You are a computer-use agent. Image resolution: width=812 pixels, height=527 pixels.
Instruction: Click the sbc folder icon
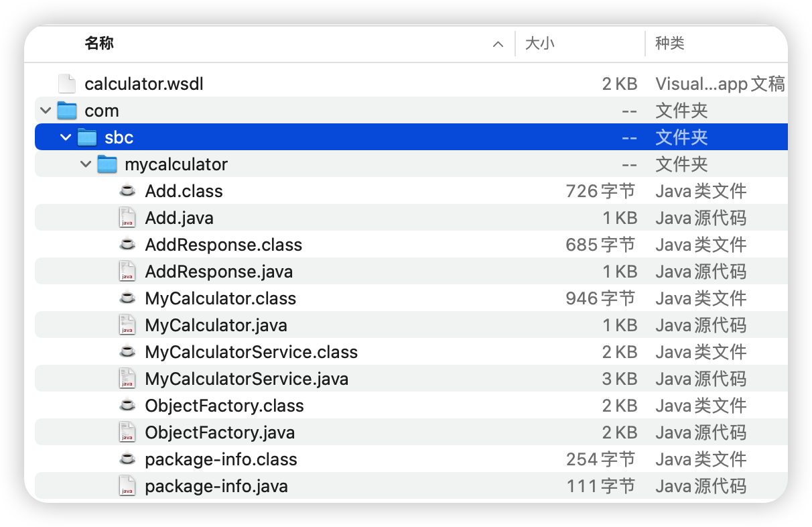pos(87,137)
